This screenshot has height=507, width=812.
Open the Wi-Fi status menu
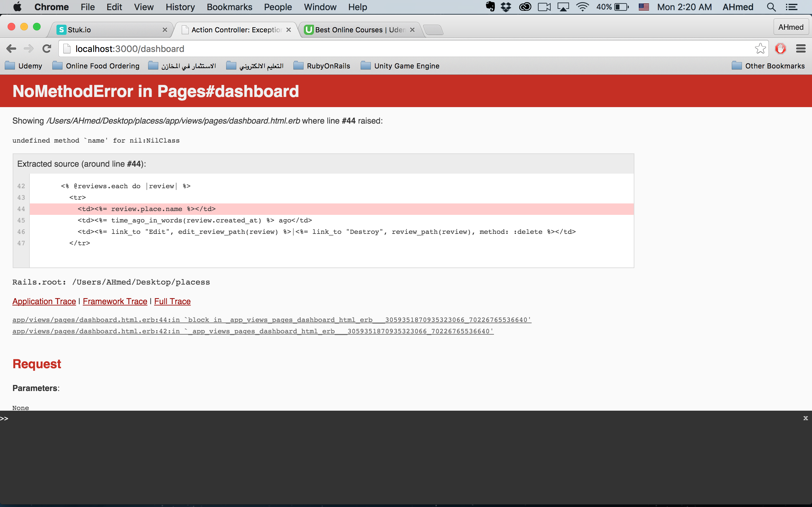tap(582, 7)
